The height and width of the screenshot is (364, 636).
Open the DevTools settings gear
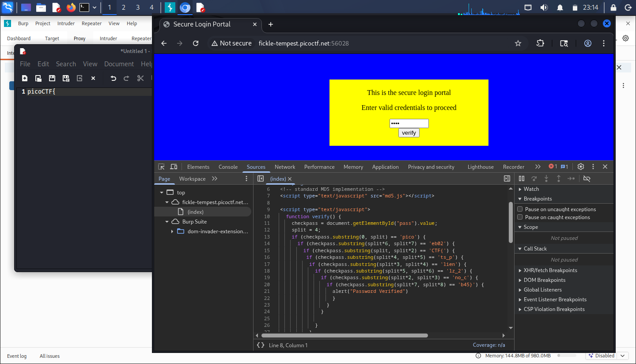coord(581,167)
